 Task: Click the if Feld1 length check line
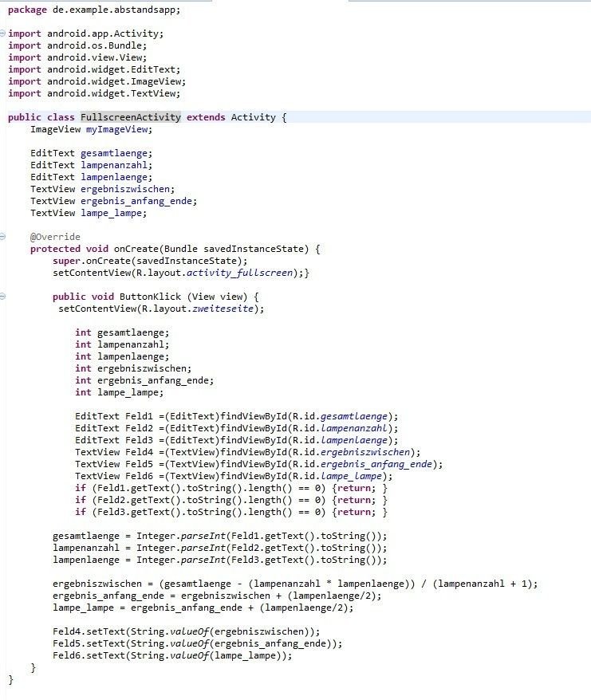(231, 488)
